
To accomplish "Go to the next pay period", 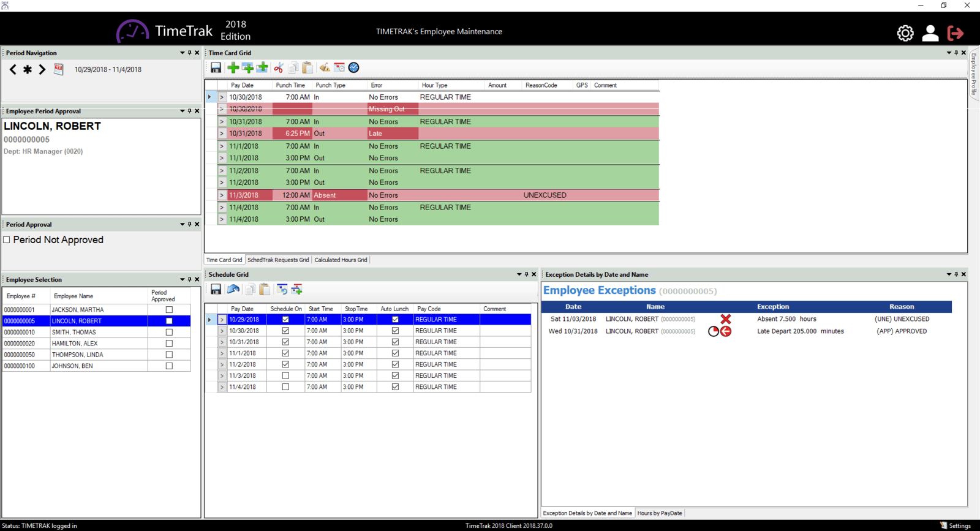I will coord(42,70).
